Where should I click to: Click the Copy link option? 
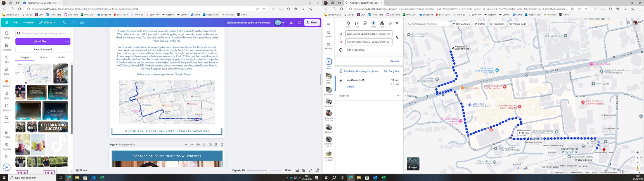tap(391, 71)
